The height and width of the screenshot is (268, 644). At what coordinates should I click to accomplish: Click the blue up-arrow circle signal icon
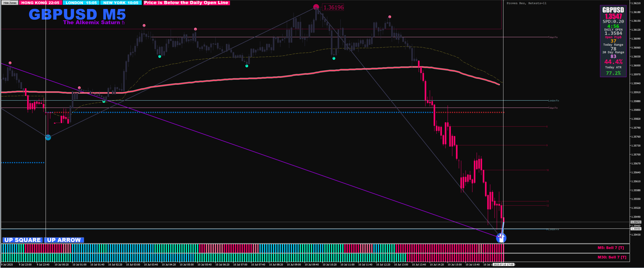pyautogui.click(x=501, y=238)
